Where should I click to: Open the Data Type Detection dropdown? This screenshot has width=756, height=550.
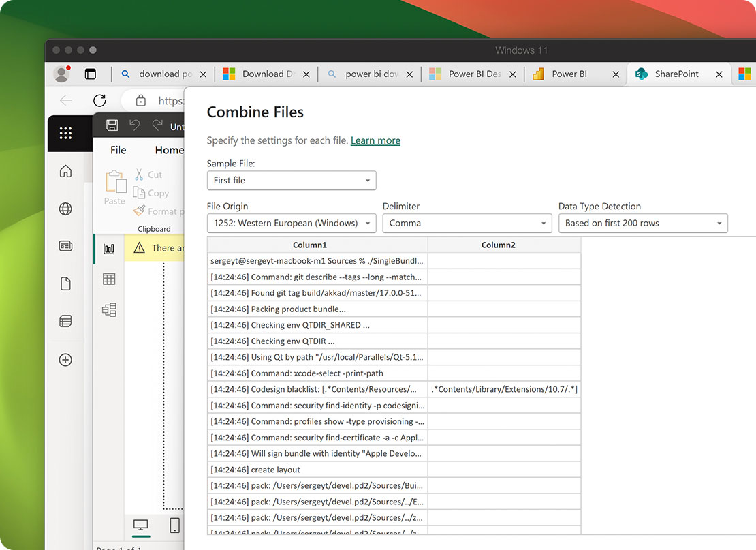point(643,224)
